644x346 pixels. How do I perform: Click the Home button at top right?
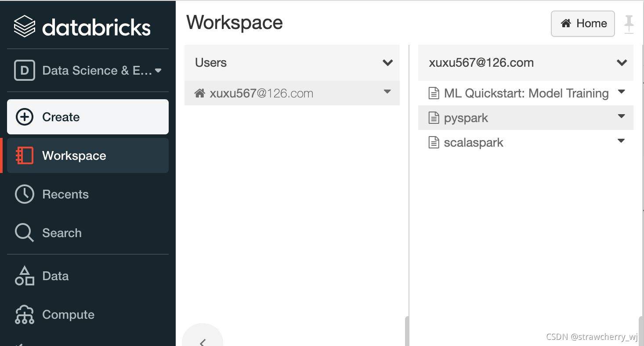click(582, 24)
